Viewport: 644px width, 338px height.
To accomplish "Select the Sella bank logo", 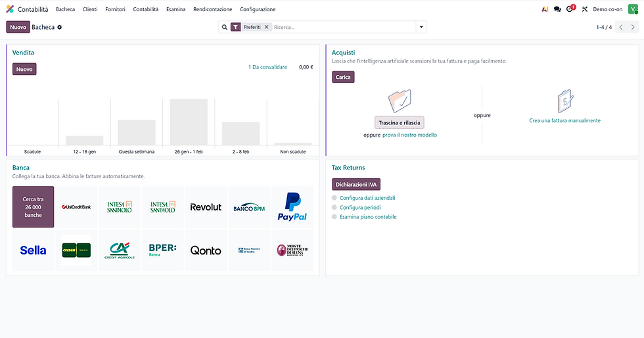I will point(34,250).
